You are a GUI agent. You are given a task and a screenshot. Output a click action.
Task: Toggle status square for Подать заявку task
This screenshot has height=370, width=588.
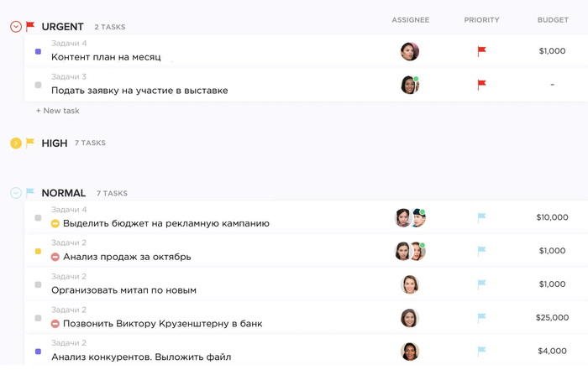pyautogui.click(x=38, y=85)
